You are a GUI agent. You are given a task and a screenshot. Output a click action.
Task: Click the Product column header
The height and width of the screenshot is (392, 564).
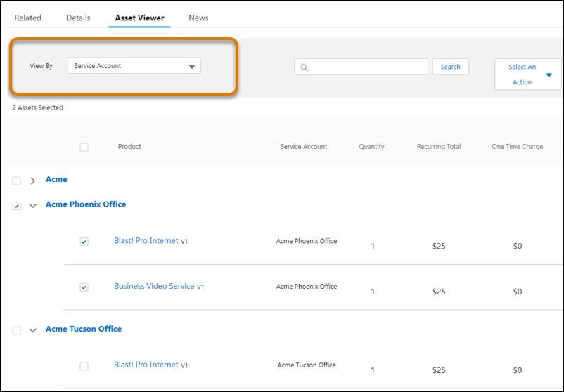coord(129,147)
